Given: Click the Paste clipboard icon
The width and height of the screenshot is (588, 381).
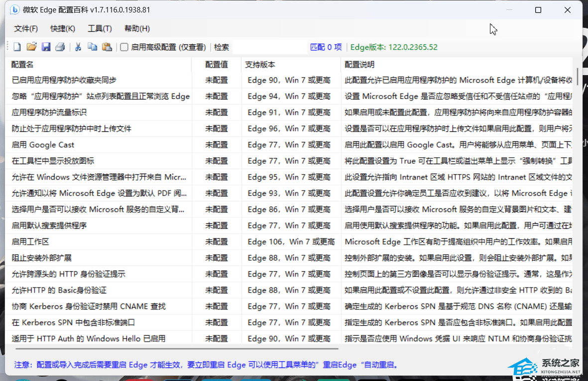Looking at the screenshot, I should point(107,47).
